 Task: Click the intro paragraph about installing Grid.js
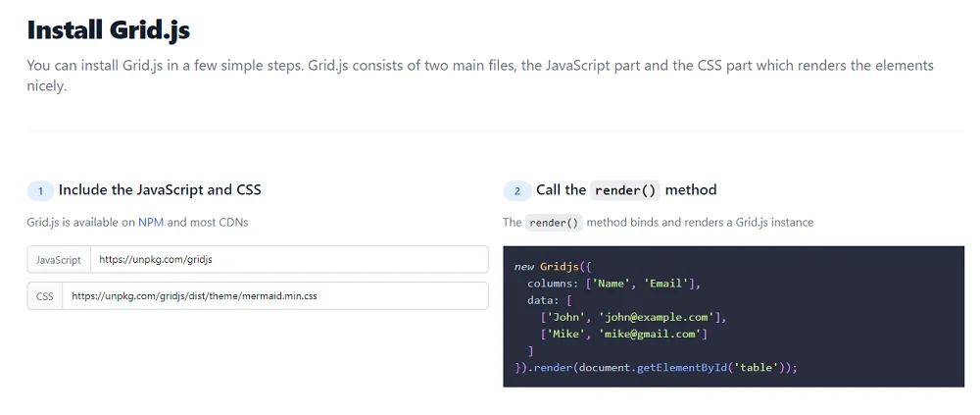[x=480, y=76]
